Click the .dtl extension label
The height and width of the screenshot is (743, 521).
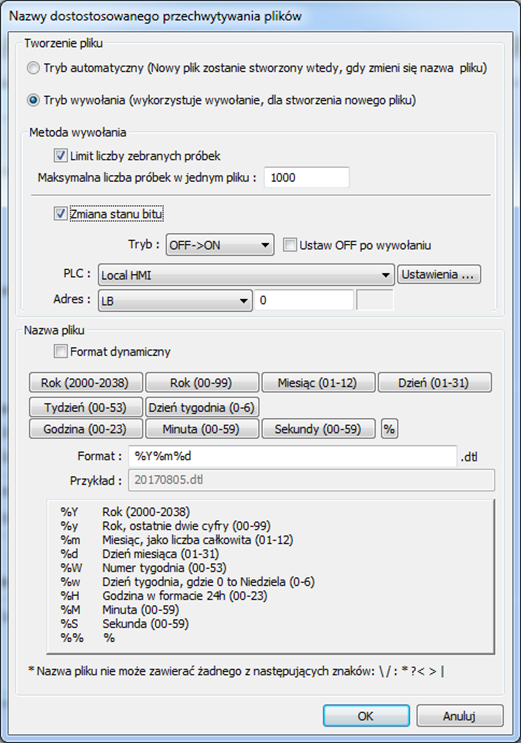[x=469, y=457]
